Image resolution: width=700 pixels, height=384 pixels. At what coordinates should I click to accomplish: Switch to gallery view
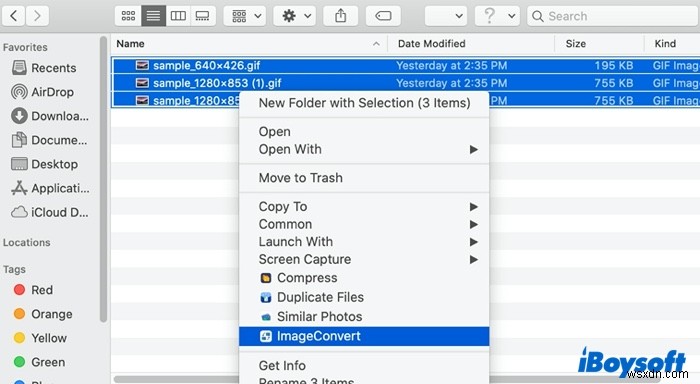[x=203, y=16]
